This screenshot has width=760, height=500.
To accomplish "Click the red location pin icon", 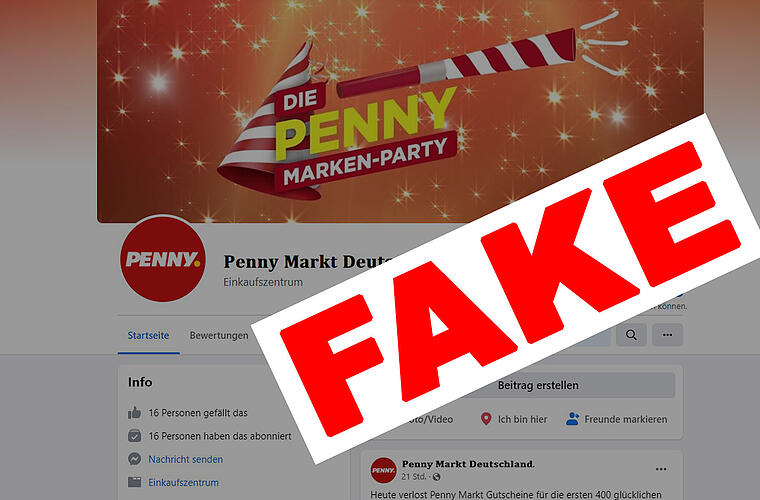I will pyautogui.click(x=486, y=419).
